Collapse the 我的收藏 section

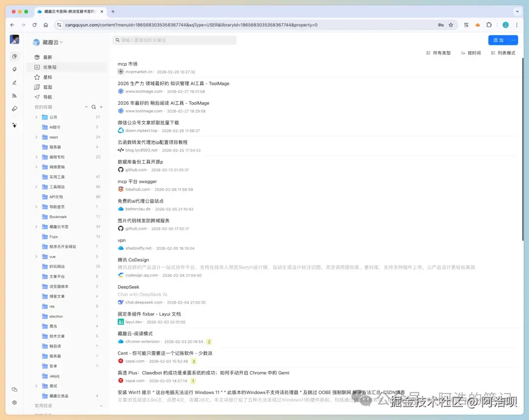[86, 107]
